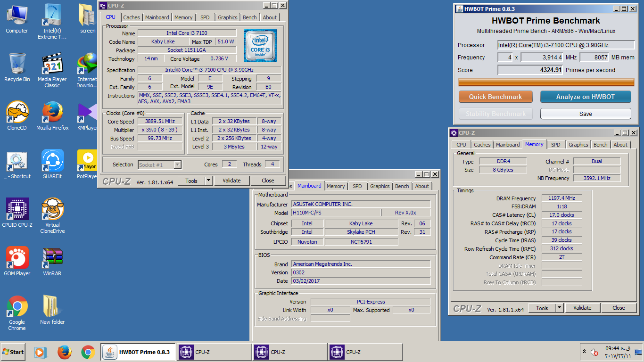
Task: Open the Computer desktop icon
Action: (x=17, y=19)
